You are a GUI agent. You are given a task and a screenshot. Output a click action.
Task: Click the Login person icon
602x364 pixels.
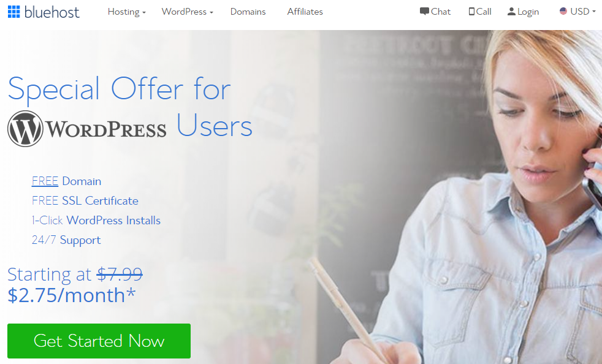pos(511,12)
